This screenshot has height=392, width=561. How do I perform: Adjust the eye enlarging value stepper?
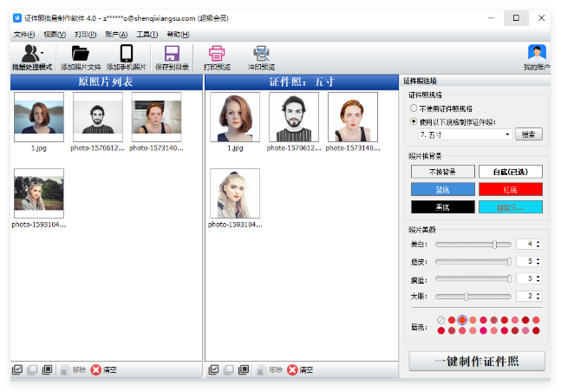coord(538,296)
